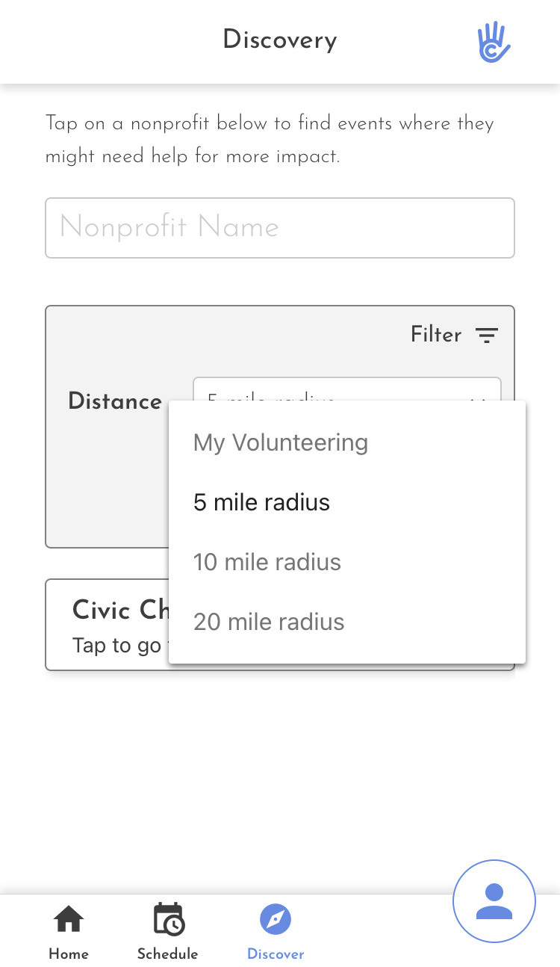The image size is (560, 967).
Task: Click the Home house icon
Action: pyautogui.click(x=69, y=920)
